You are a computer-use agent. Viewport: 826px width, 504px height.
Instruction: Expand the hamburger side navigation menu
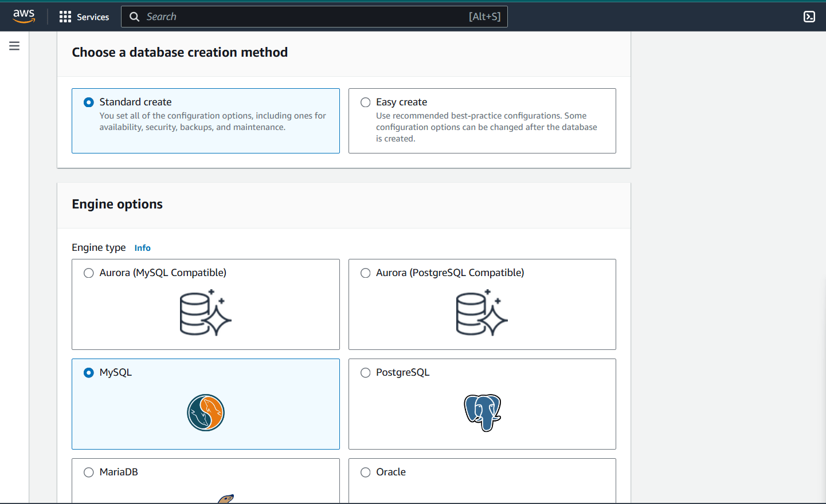pyautogui.click(x=14, y=46)
